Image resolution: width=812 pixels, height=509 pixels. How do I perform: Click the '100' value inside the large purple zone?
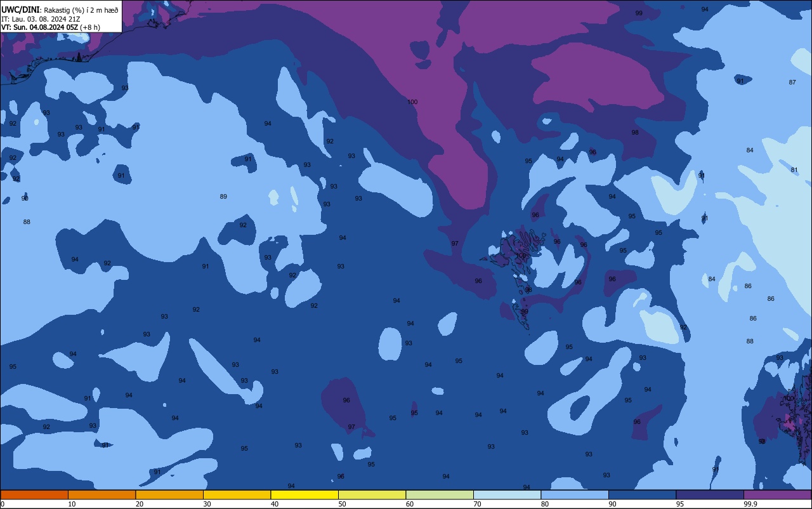pyautogui.click(x=412, y=102)
